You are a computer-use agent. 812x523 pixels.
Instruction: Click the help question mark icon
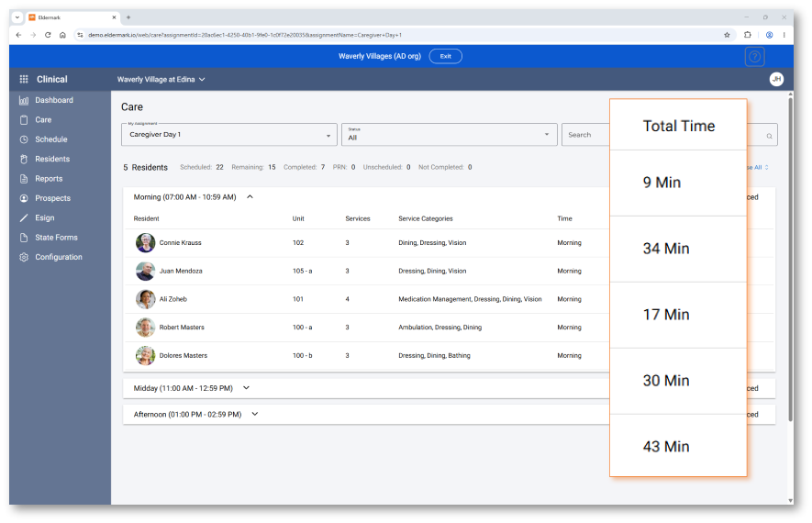754,57
